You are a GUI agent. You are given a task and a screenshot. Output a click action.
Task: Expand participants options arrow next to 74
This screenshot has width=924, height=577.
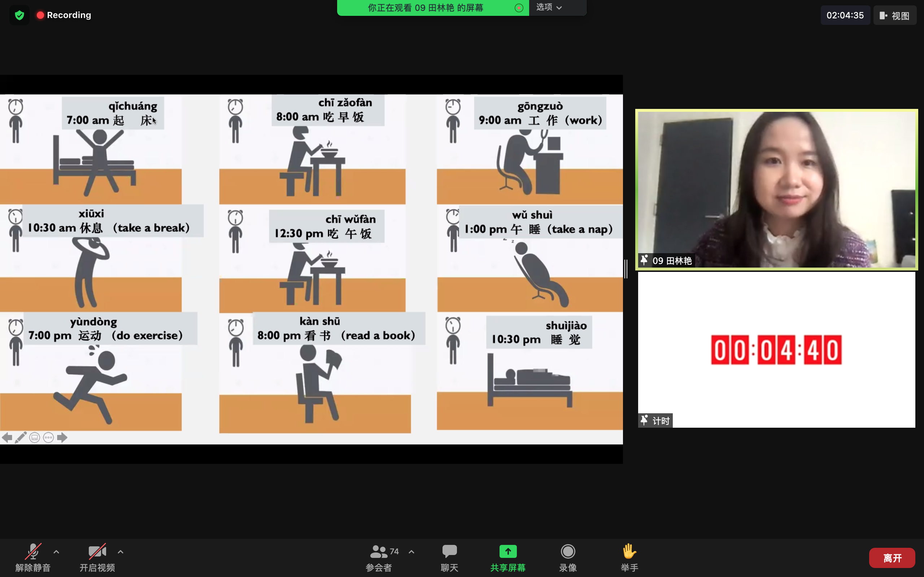[411, 552]
